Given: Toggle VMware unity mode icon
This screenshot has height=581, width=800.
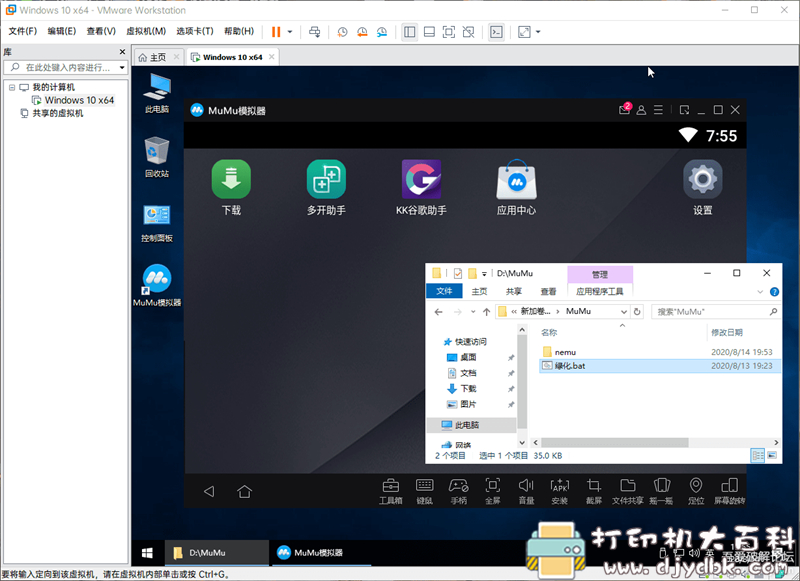Looking at the screenshot, I should click(x=468, y=32).
